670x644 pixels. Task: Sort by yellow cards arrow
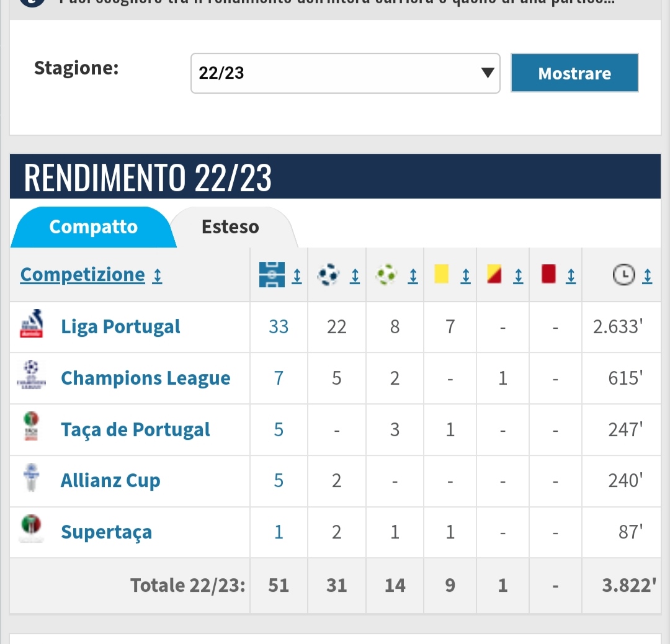coord(466,275)
